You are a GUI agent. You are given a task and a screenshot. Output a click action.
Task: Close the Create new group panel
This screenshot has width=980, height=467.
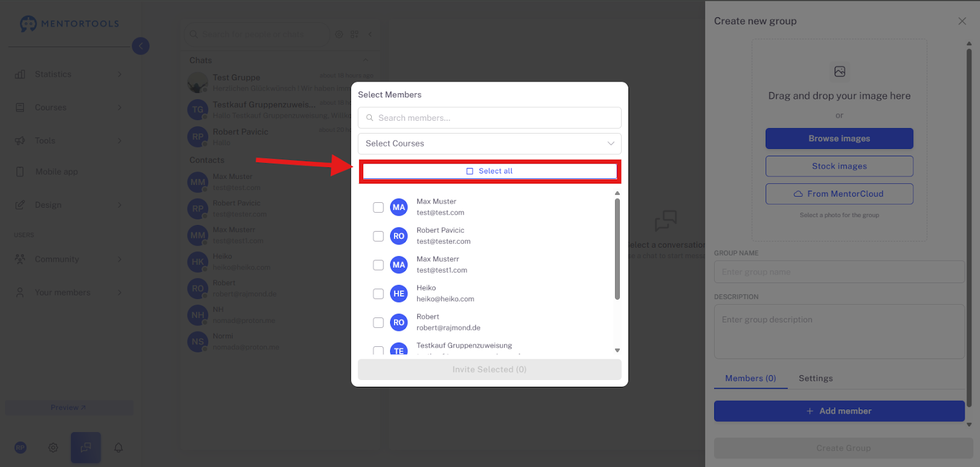click(962, 21)
